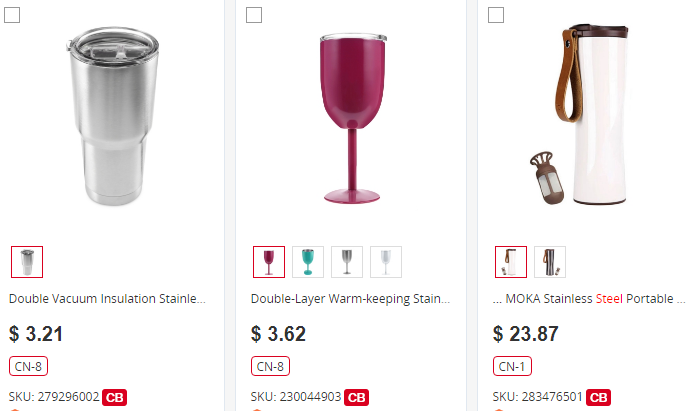Pick the teal wine glass variant thumbnail
This screenshot has width=691, height=411.
point(308,262)
